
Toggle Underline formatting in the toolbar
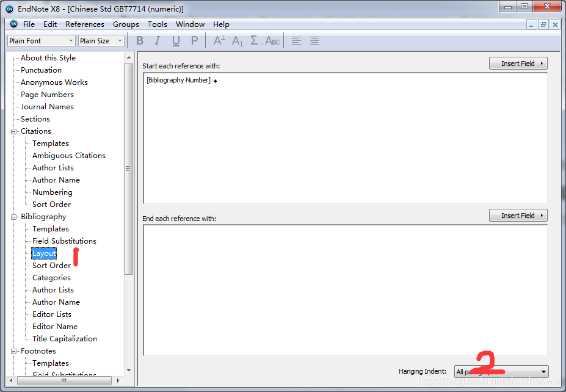[176, 40]
